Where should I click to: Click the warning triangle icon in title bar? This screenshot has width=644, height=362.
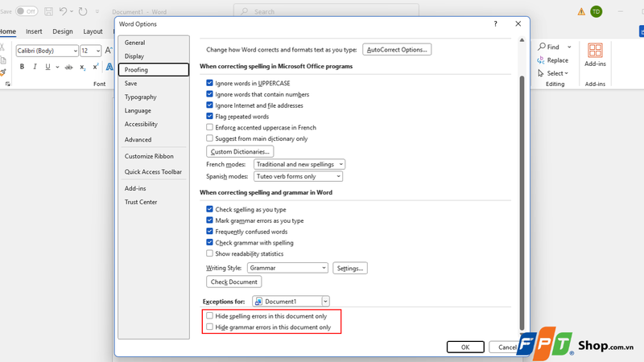pos(581,12)
